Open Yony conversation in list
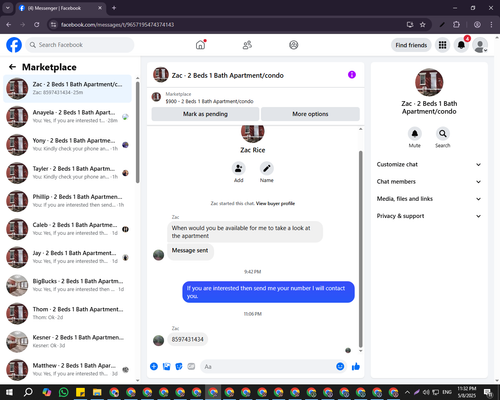The height and width of the screenshot is (400, 500). 67,145
